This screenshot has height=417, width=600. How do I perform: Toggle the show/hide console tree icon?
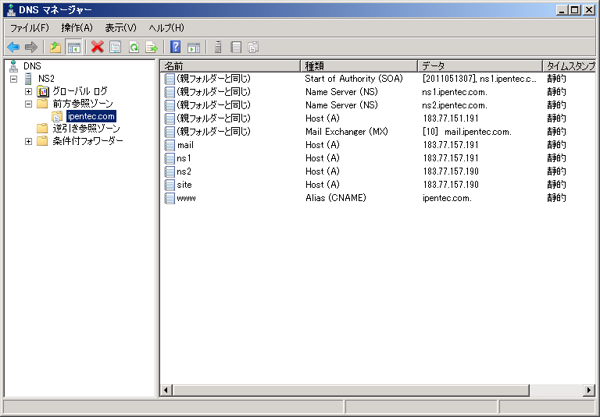pos(74,47)
